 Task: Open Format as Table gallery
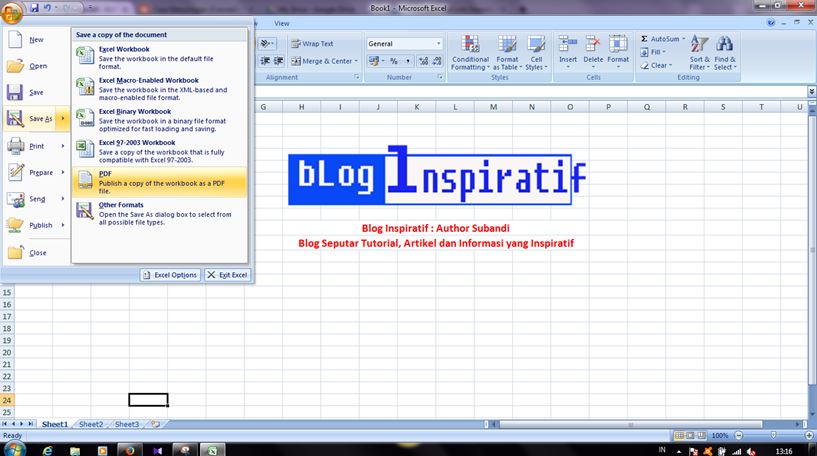click(507, 53)
